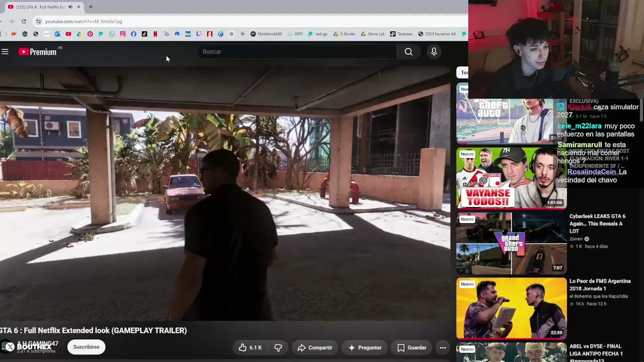
Task: Open the WhatsApp bookmark
Action: (x=112, y=34)
